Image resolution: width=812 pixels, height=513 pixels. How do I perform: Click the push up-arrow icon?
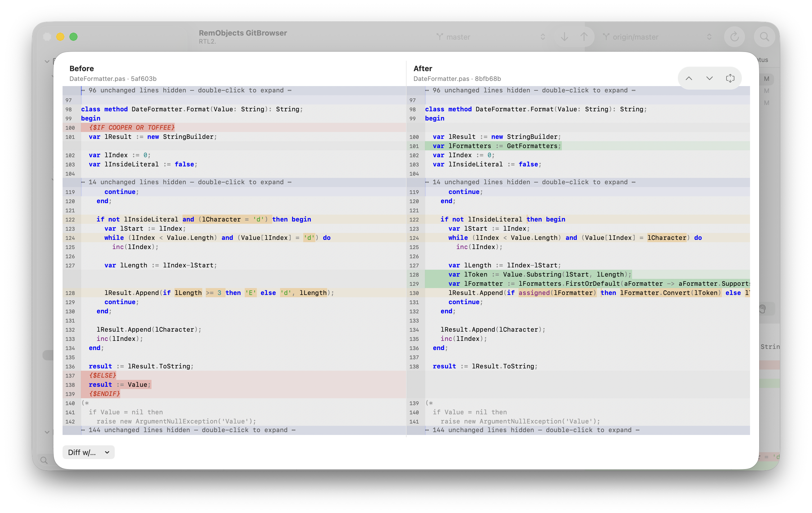(584, 37)
